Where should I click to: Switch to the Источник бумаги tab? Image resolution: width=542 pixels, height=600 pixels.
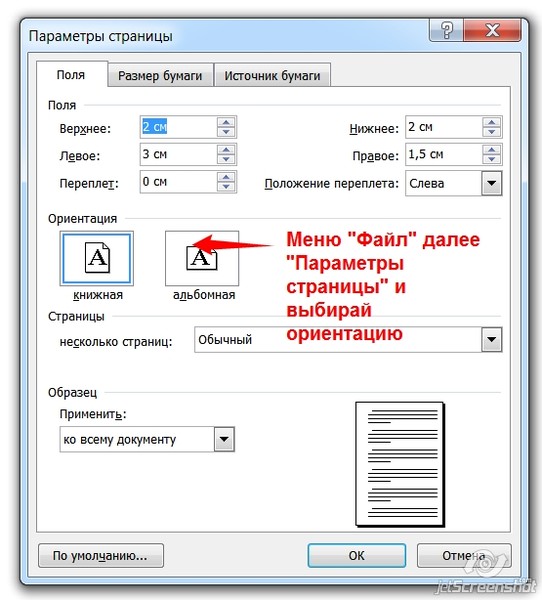pyautogui.click(x=272, y=75)
